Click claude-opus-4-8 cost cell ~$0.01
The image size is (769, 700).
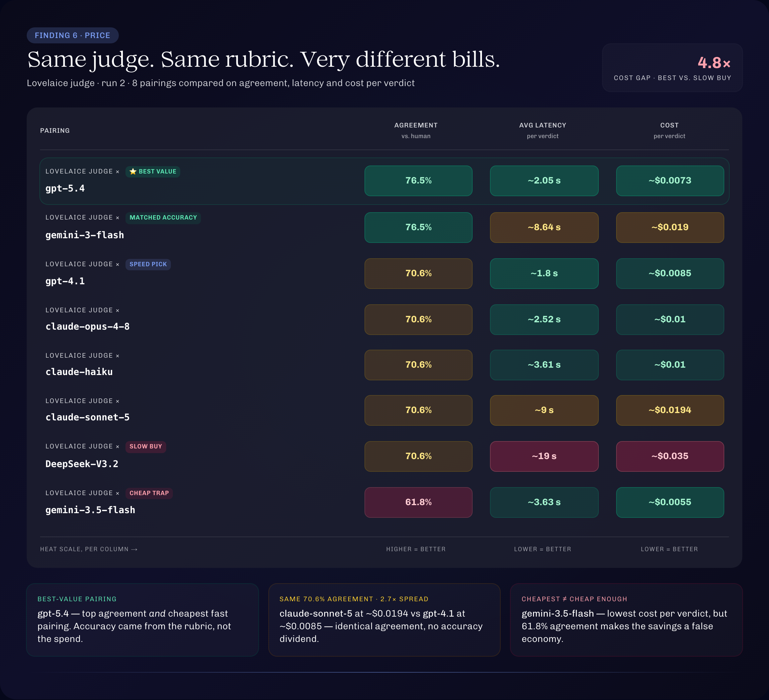click(670, 320)
